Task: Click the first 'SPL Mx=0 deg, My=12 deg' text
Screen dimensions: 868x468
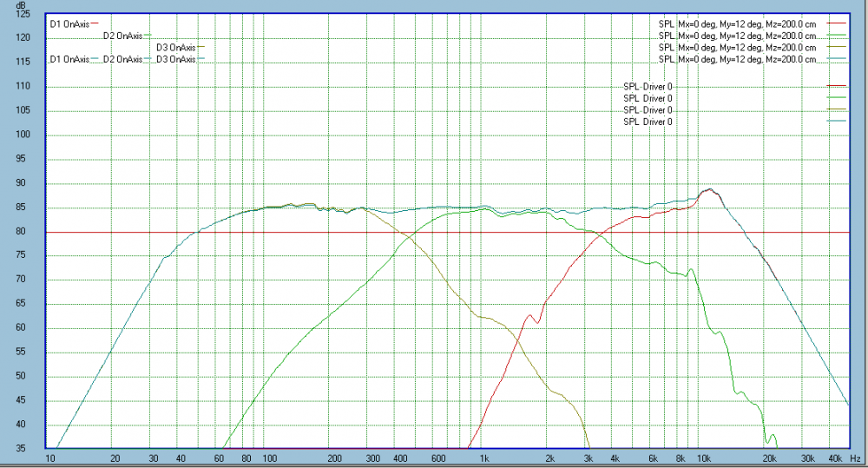Action: tap(737, 24)
